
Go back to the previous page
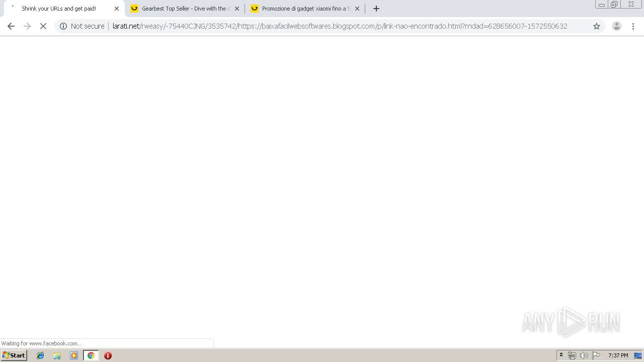(11, 26)
